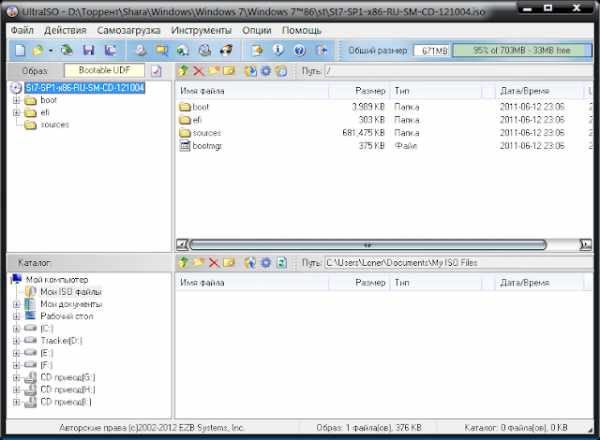Click the red X delete icon in the image pane
Screen dimensions: 600x440
tap(198, 71)
